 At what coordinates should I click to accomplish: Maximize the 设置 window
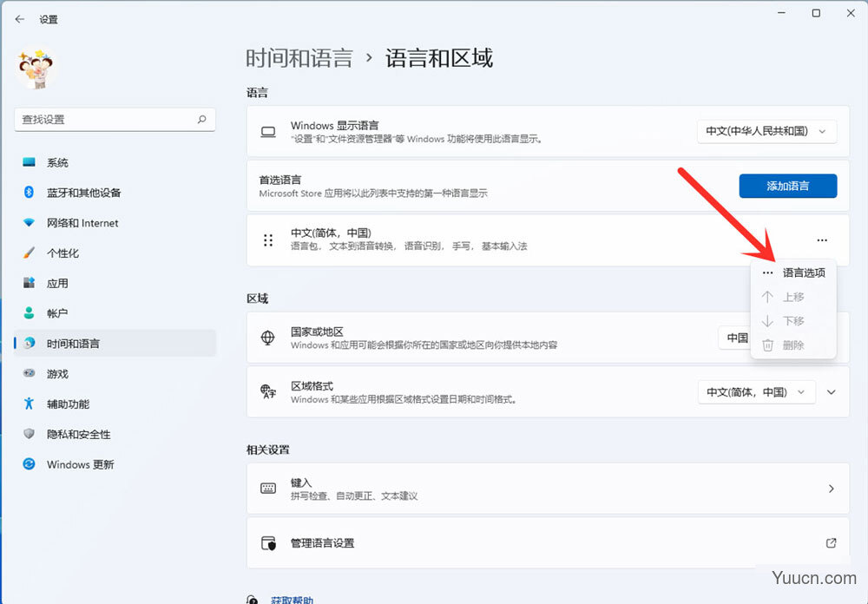816,13
